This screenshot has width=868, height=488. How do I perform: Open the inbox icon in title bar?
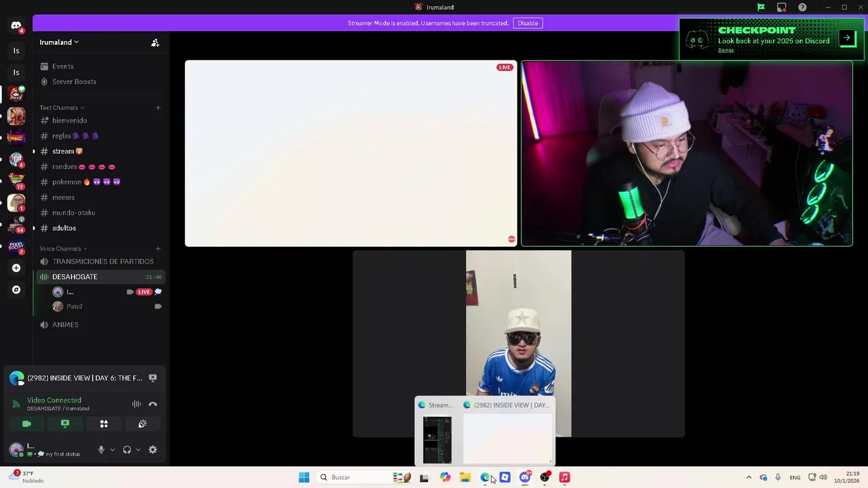point(781,7)
